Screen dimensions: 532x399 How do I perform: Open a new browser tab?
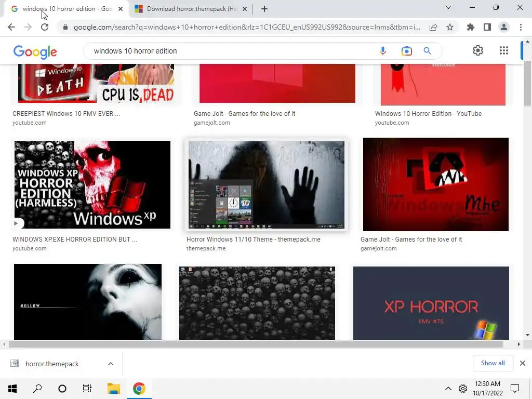264,9
